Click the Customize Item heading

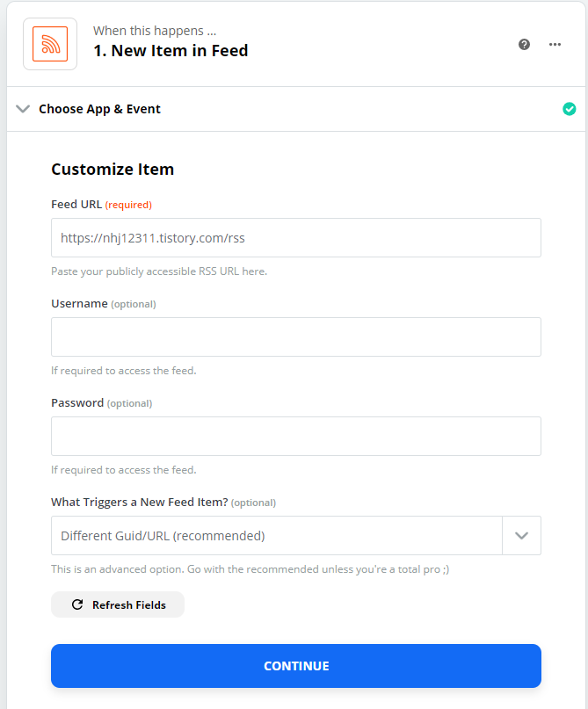pyautogui.click(x=113, y=169)
